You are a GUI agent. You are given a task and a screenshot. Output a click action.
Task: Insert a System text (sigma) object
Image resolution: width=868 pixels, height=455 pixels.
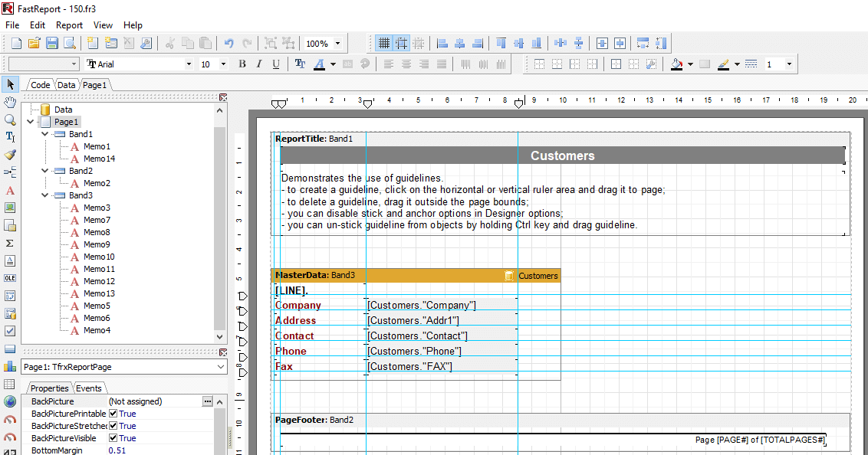(10, 244)
